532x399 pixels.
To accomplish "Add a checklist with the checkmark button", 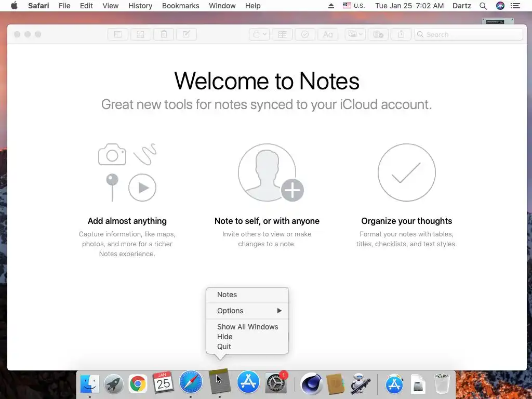I will [x=304, y=34].
